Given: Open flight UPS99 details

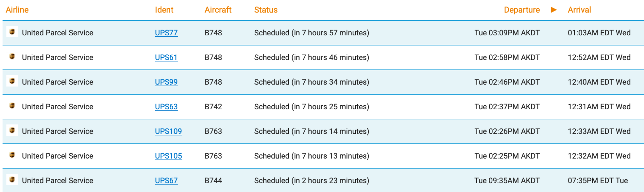Looking at the screenshot, I should coord(166,82).
